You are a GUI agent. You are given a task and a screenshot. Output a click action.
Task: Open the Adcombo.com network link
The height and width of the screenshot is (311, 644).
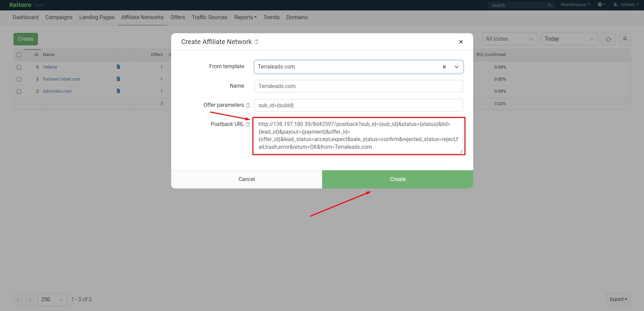(x=57, y=91)
